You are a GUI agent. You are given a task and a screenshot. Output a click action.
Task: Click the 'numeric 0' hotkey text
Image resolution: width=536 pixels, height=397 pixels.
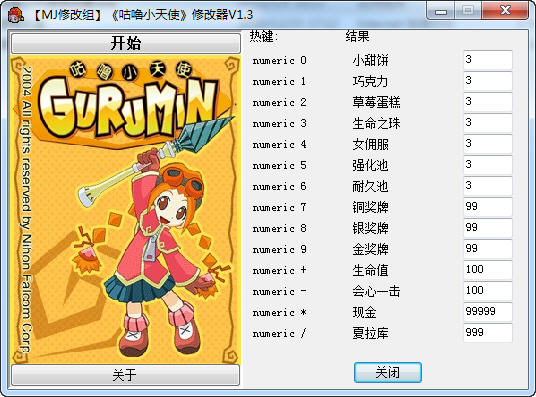[x=280, y=61]
